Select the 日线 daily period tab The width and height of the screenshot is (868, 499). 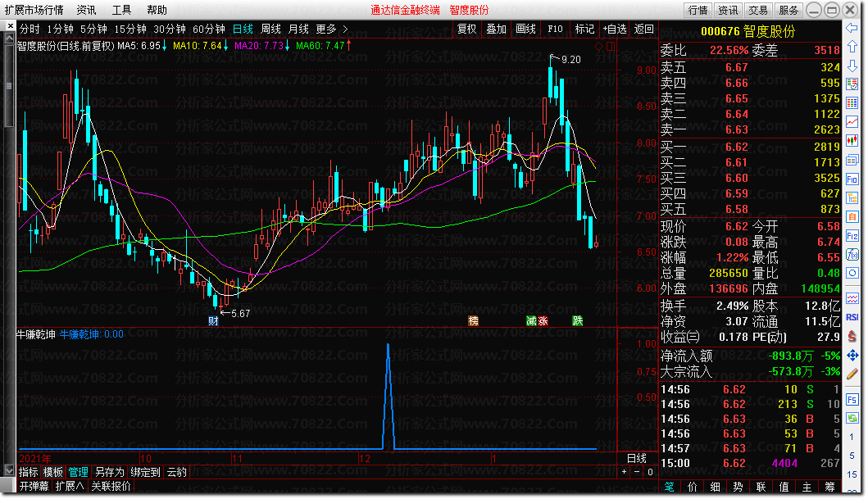pyautogui.click(x=243, y=29)
